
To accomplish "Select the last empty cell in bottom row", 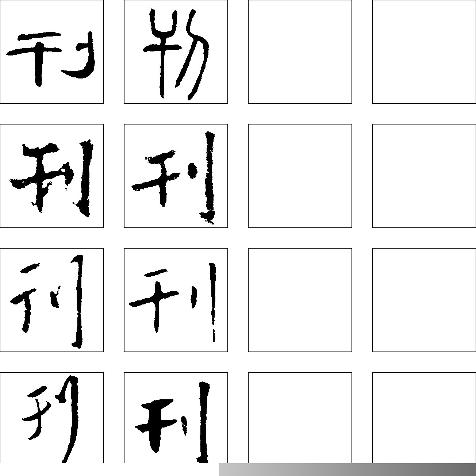I will (x=424, y=418).
